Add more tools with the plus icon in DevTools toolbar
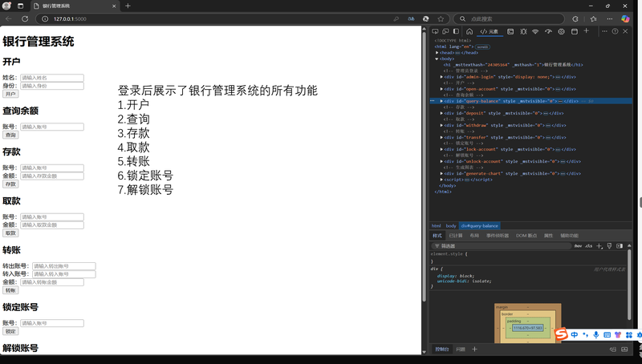Viewport: 642px width, 364px height. click(587, 30)
